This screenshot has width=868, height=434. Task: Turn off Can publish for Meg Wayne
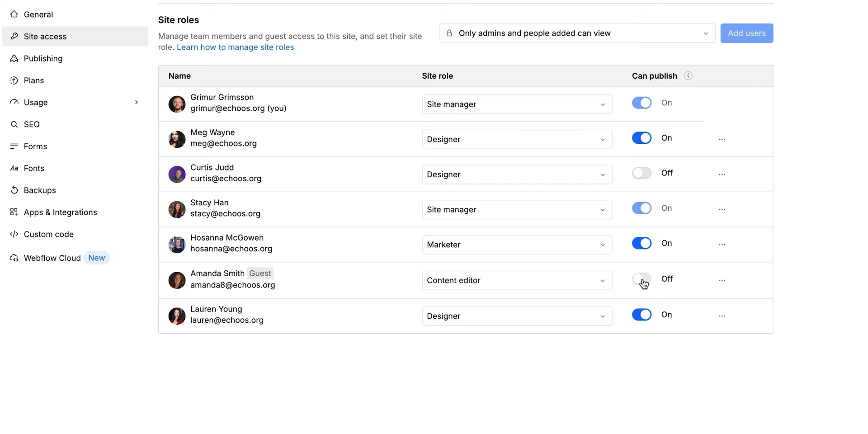(642, 138)
